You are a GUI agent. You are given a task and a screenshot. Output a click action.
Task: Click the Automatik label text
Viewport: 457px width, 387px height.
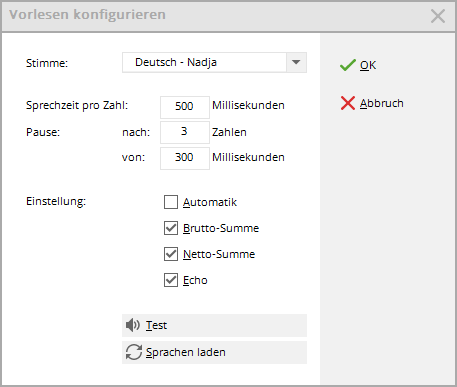[210, 202]
